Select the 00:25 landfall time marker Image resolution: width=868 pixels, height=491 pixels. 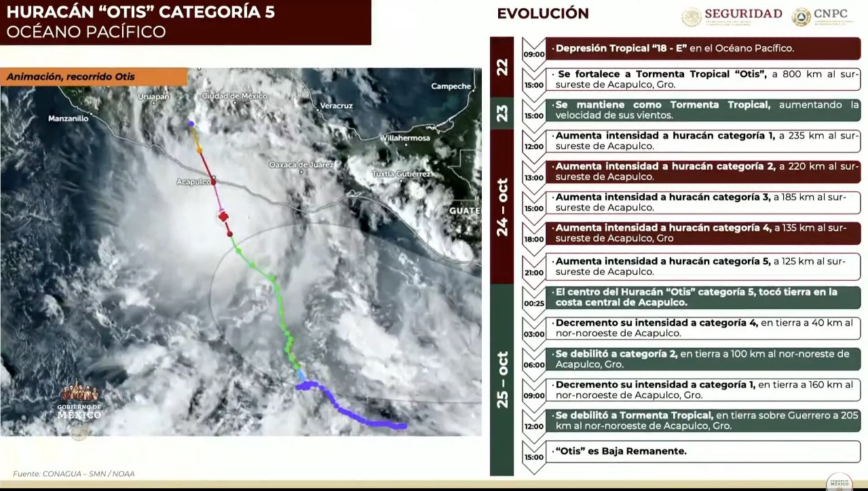pyautogui.click(x=533, y=302)
